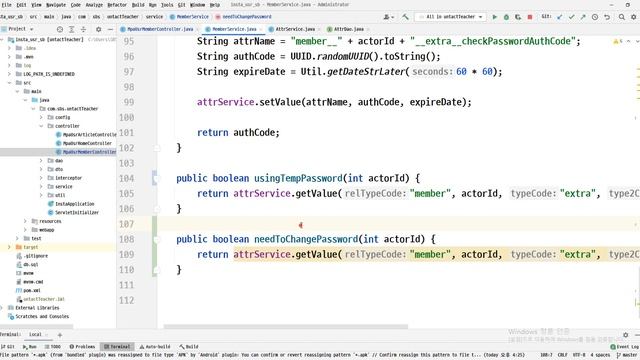The height and width of the screenshot is (360, 640).
Task: Close the MemberService.java tab
Action: point(261,29)
